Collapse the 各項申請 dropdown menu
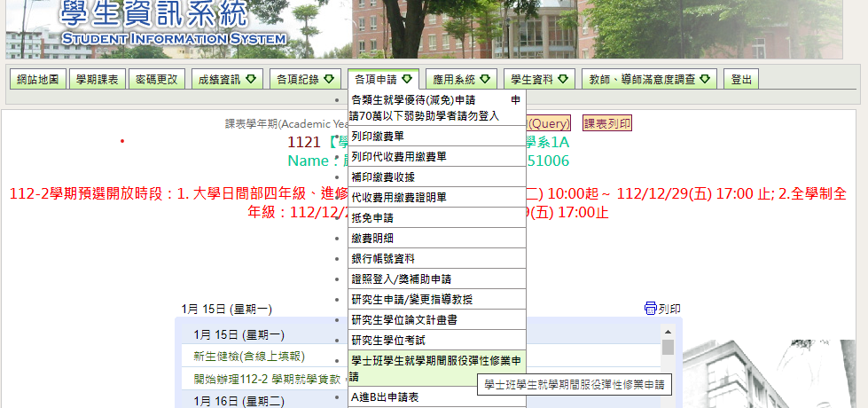868x408 pixels. click(x=383, y=79)
